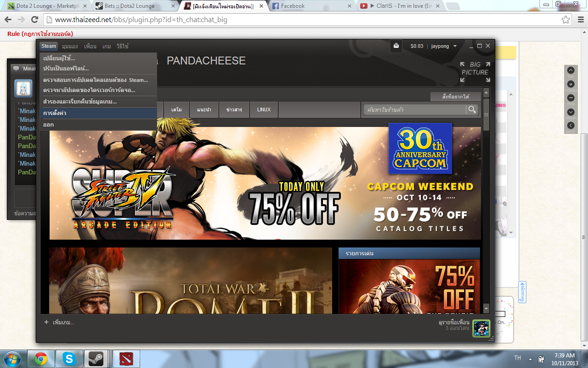
Task: Open Skype from the taskbar
Action: tap(69, 359)
